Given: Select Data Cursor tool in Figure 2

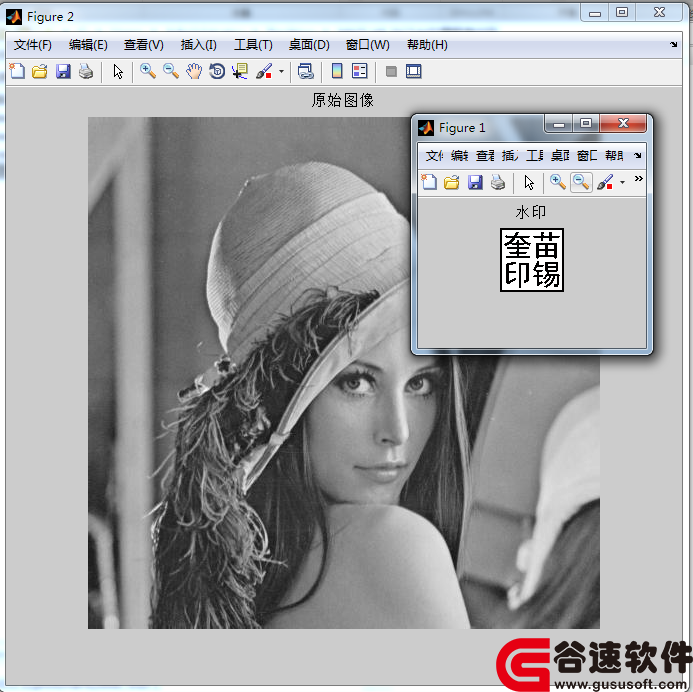Looking at the screenshot, I should tap(240, 71).
